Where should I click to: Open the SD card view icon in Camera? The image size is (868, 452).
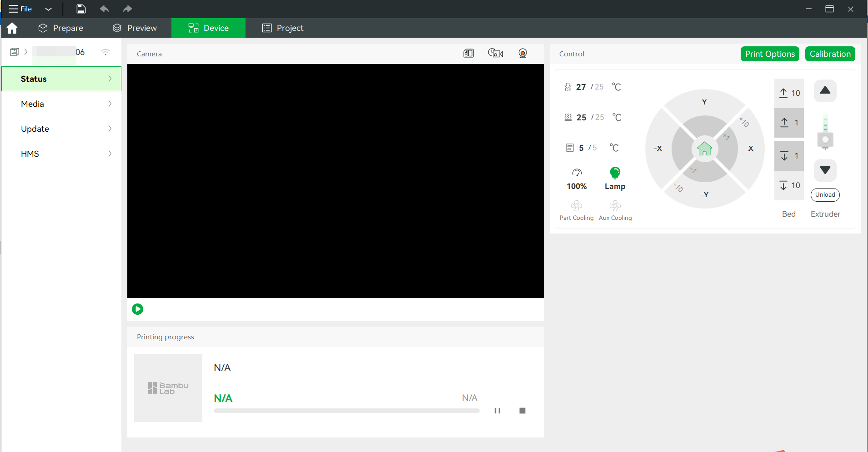(468, 54)
